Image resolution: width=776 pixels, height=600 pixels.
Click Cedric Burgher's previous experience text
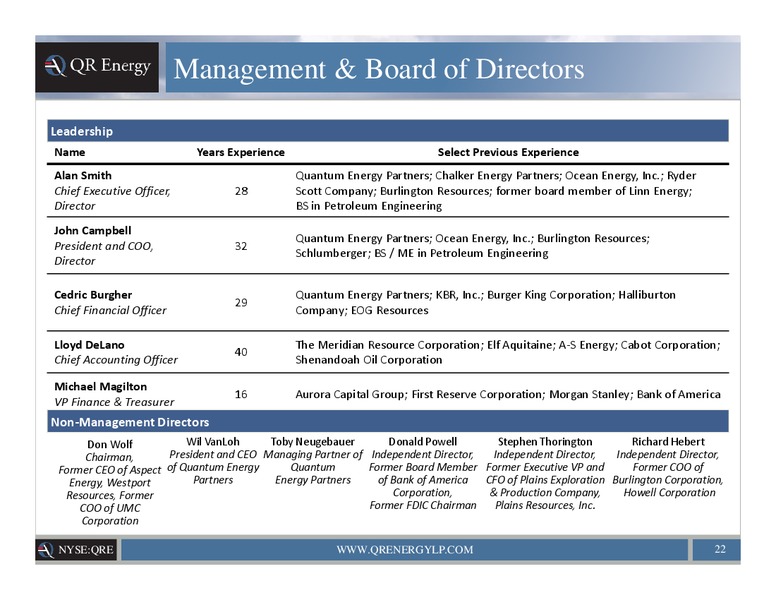coord(485,302)
